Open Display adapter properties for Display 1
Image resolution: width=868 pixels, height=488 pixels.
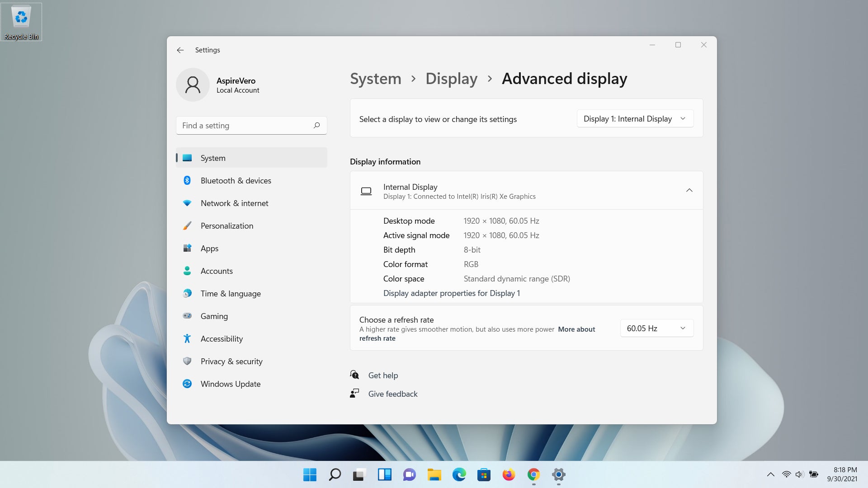(x=452, y=293)
